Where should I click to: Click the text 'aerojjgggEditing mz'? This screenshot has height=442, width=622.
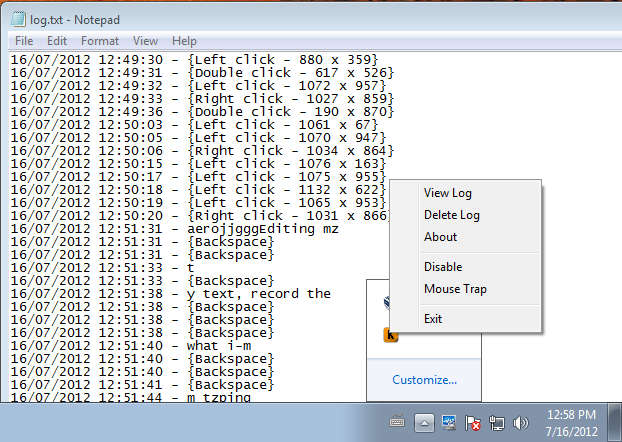(263, 229)
